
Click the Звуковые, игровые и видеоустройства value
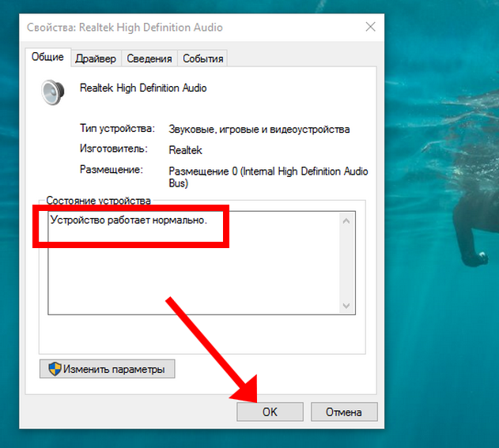point(259,130)
